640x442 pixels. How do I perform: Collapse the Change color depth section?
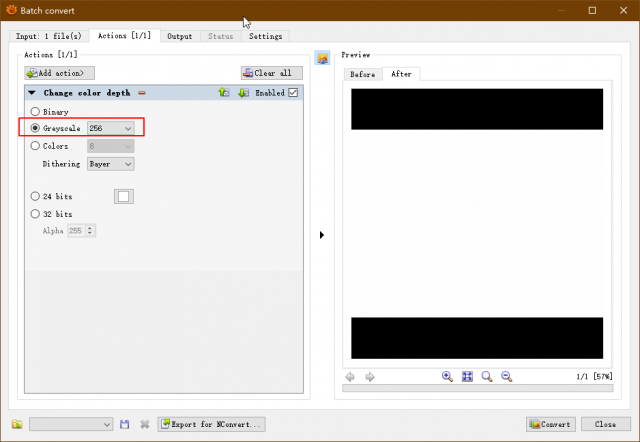[x=32, y=93]
